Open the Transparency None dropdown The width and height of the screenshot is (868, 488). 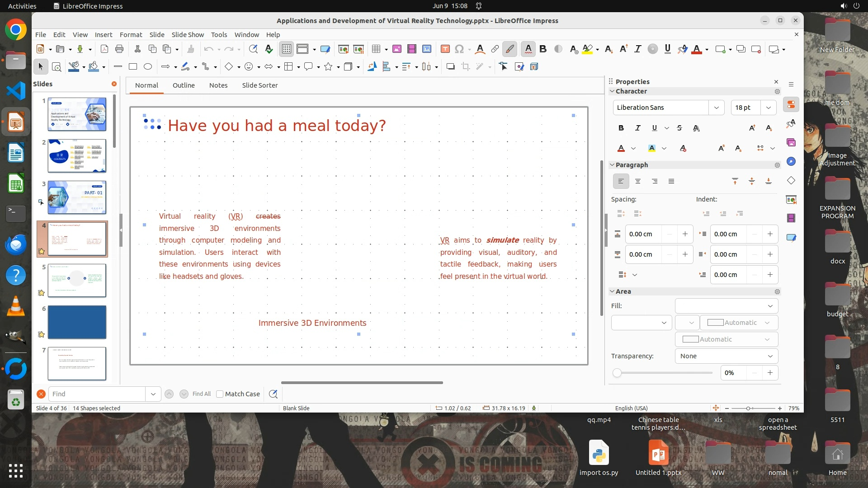coord(726,356)
